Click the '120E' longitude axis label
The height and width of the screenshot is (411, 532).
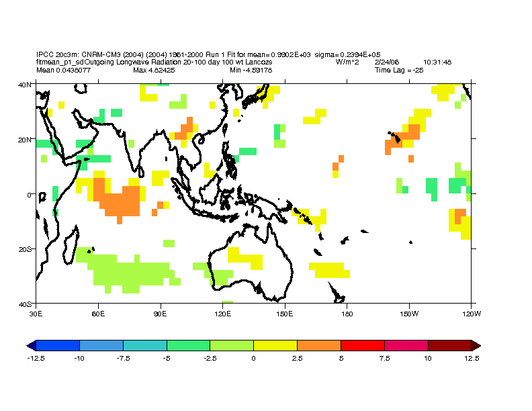coord(222,314)
